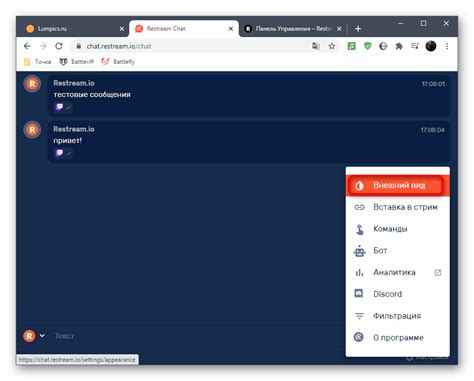Expand the account chevron beside the chat avatar
The image size is (474, 381).
pyautogui.click(x=42, y=336)
